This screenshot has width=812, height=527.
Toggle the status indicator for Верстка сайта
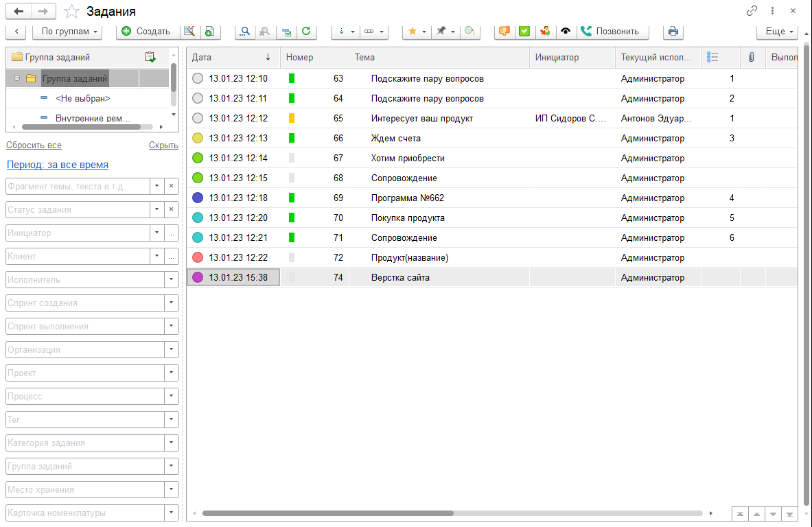[198, 277]
